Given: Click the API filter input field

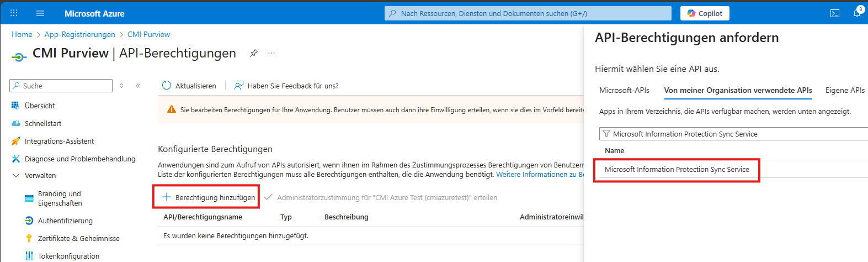Looking at the screenshot, I should (x=733, y=134).
